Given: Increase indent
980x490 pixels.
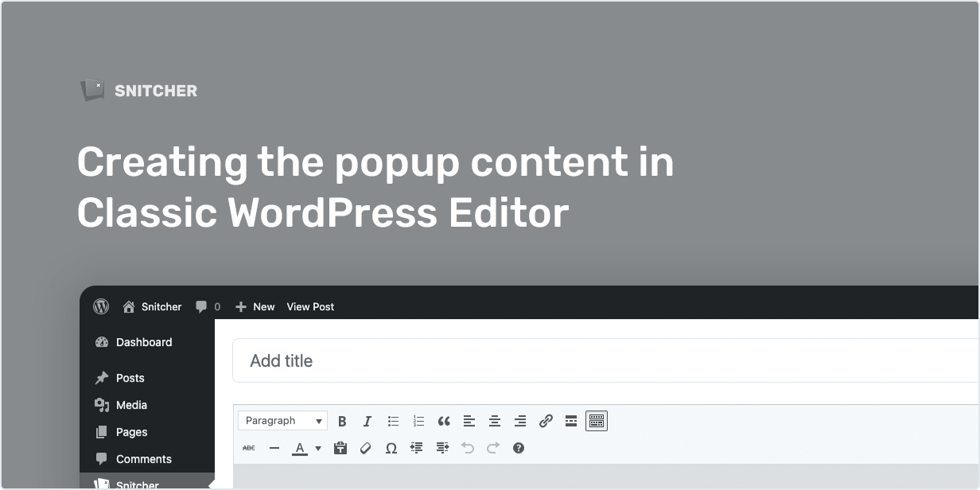Looking at the screenshot, I should [442, 448].
